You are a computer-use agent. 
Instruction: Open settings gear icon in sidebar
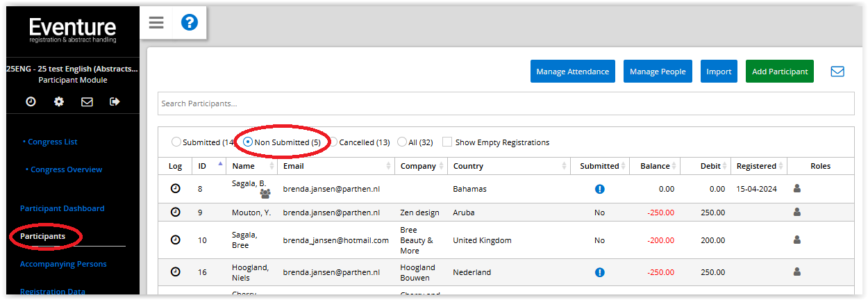59,102
